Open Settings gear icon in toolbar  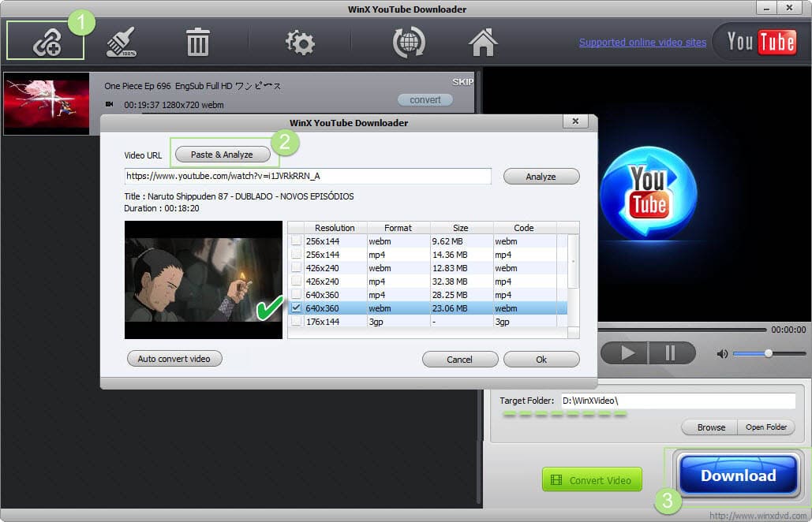pos(300,42)
